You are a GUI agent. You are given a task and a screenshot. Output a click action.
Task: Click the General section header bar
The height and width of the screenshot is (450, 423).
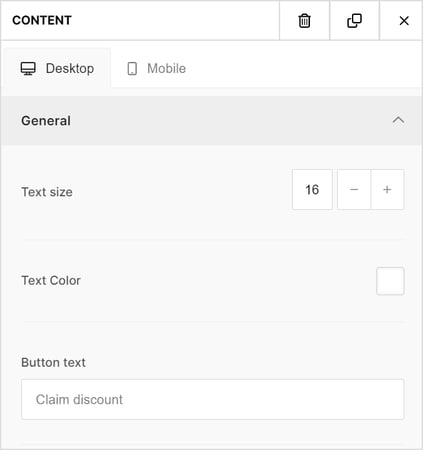tap(211, 121)
